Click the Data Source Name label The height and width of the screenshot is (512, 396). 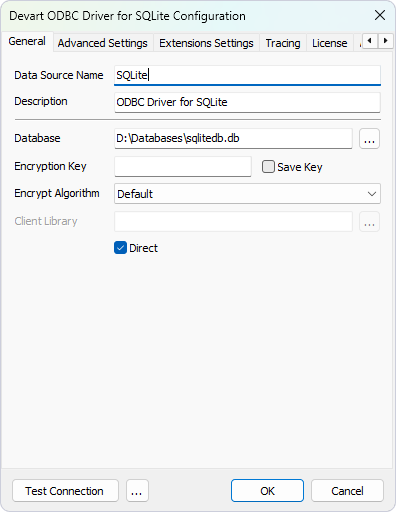[59, 75]
